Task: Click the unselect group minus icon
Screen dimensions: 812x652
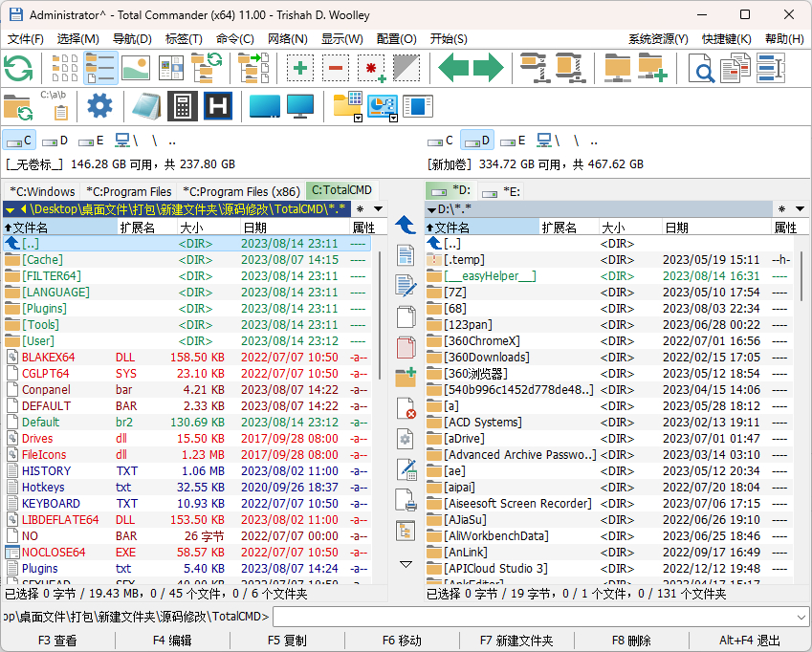Action: [x=336, y=68]
